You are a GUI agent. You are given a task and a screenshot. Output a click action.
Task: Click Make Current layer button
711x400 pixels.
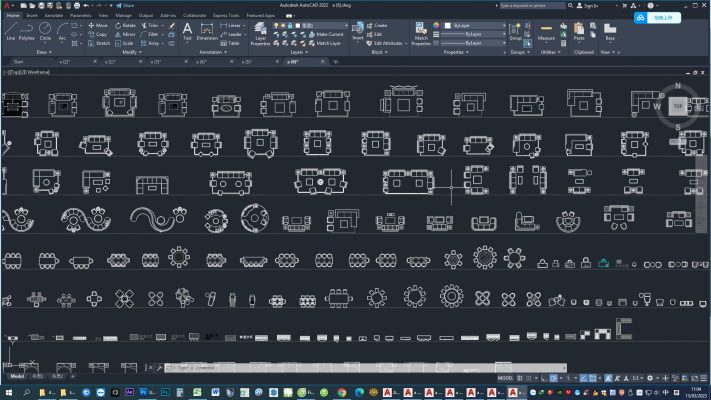[327, 35]
